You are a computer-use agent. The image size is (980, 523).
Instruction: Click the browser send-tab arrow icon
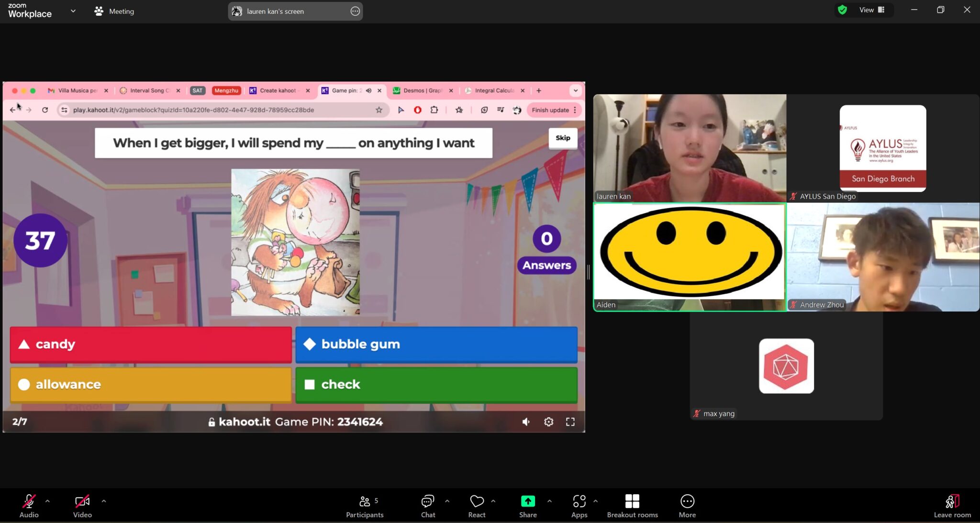pyautogui.click(x=401, y=110)
